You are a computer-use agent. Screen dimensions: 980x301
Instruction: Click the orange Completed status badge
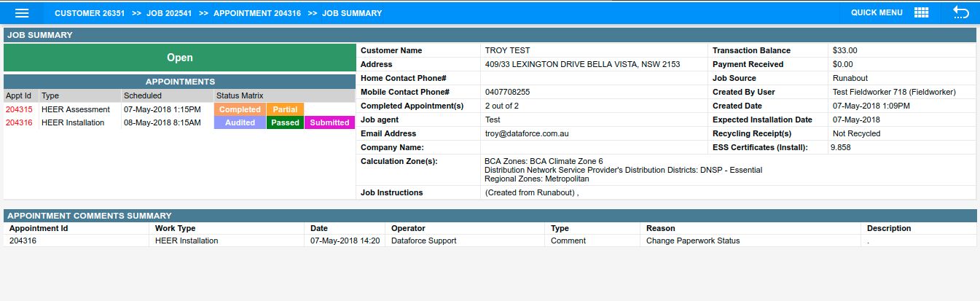240,109
